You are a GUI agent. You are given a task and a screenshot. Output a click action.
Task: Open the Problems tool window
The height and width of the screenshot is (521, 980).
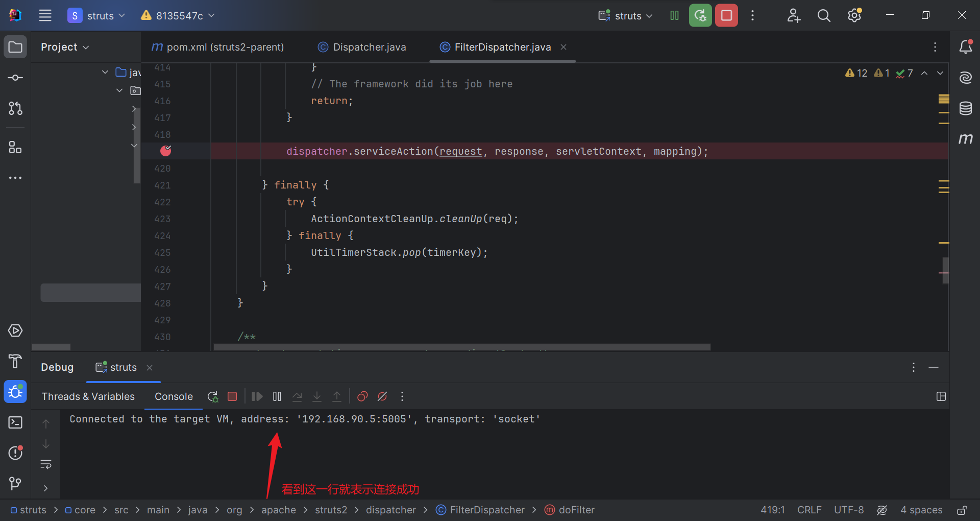pyautogui.click(x=15, y=453)
